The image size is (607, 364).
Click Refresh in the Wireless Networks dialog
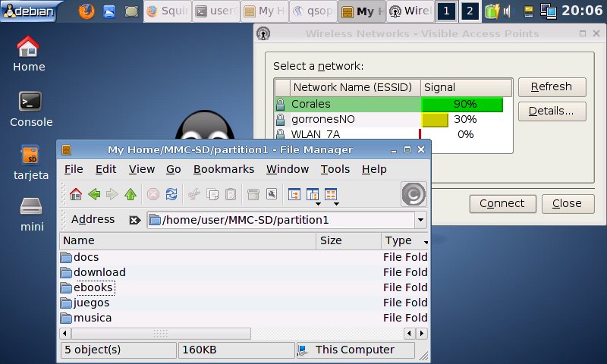pyautogui.click(x=552, y=86)
